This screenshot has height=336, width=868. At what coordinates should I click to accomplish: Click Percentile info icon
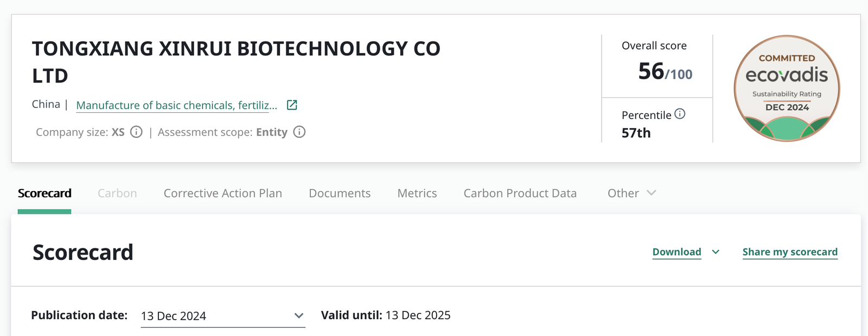click(x=680, y=114)
